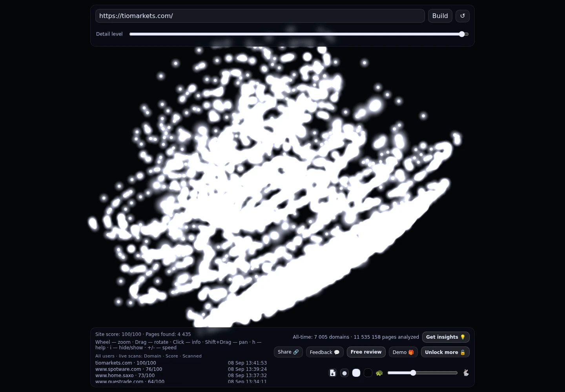The image size is (565, 392).
Task: Select www.home.saxo scan entry
Action: [x=125, y=376]
